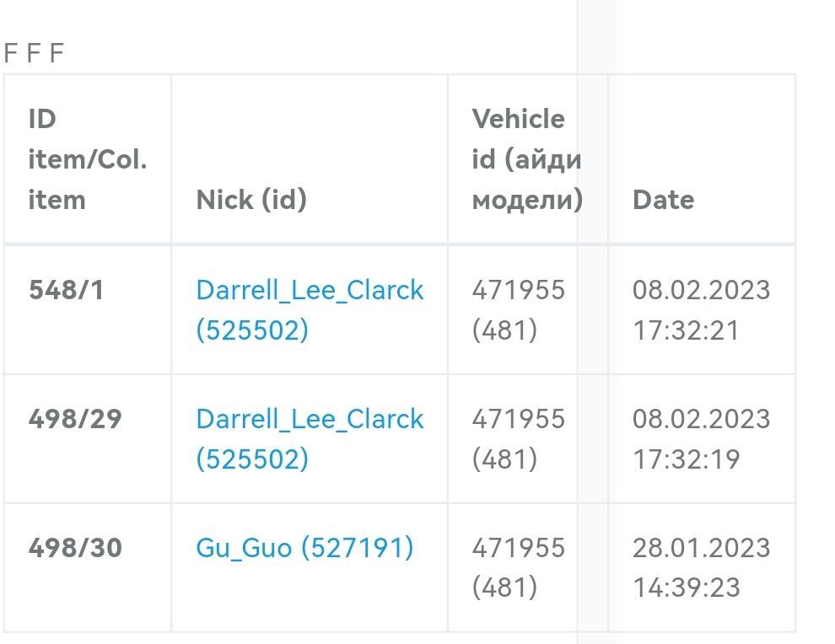The image size is (835, 644).
Task: Click vehicle id 471955 in second row
Action: 518,419
